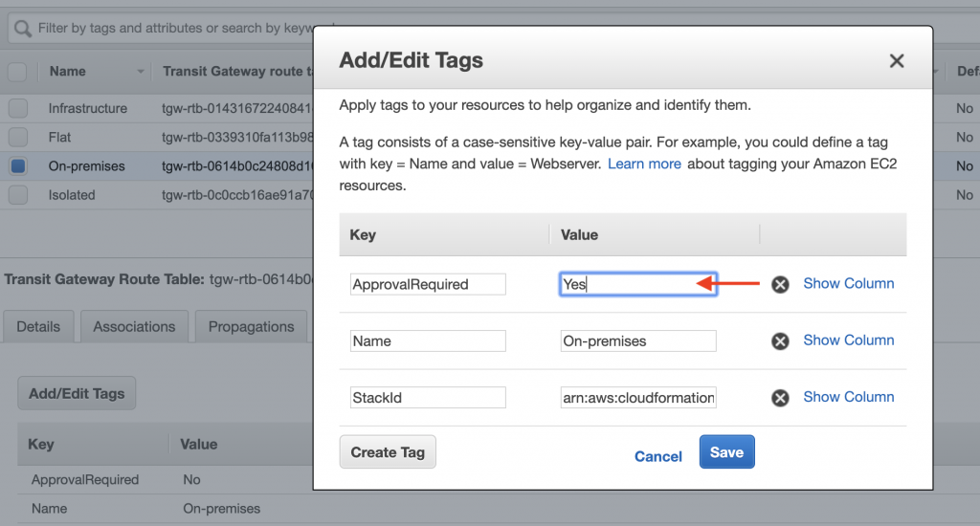The image size is (980, 526).
Task: Open the Learn more link
Action: (644, 164)
